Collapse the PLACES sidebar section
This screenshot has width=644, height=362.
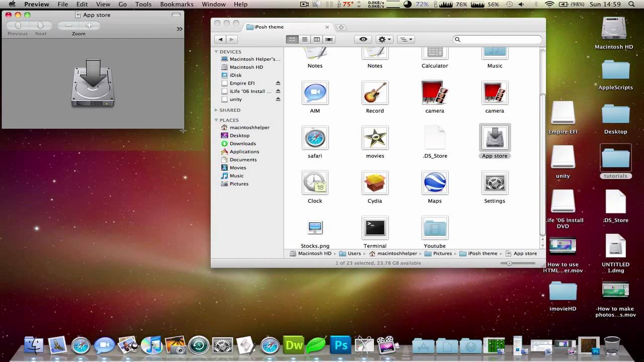point(216,120)
